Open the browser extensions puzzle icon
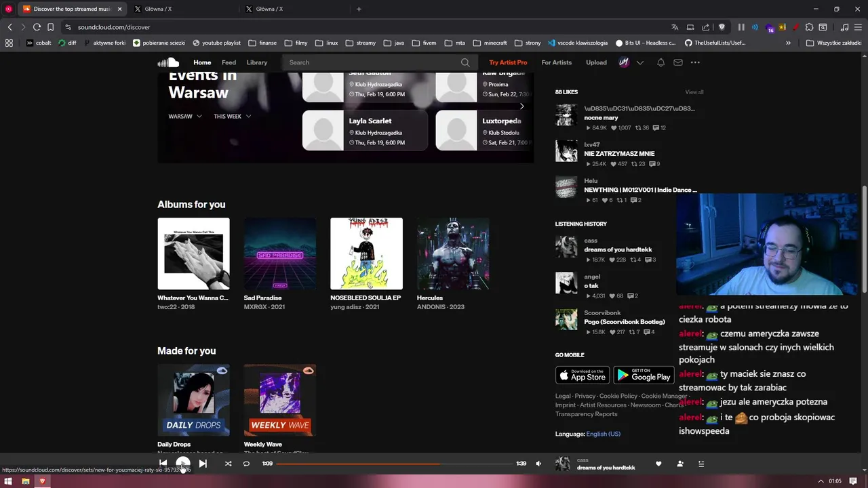Viewport: 868px width, 488px height. pyautogui.click(x=809, y=27)
